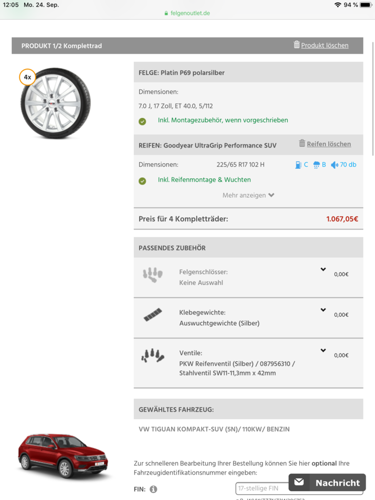Viewport: 375px width, 500px height.
Task: Click the trash icon beside Reifen löschen
Action: coord(302,143)
